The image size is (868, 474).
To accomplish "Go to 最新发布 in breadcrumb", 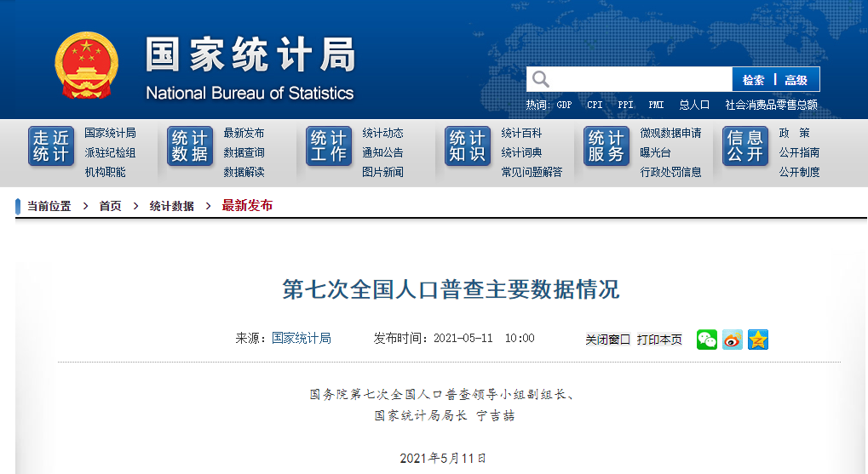I will click(x=247, y=206).
